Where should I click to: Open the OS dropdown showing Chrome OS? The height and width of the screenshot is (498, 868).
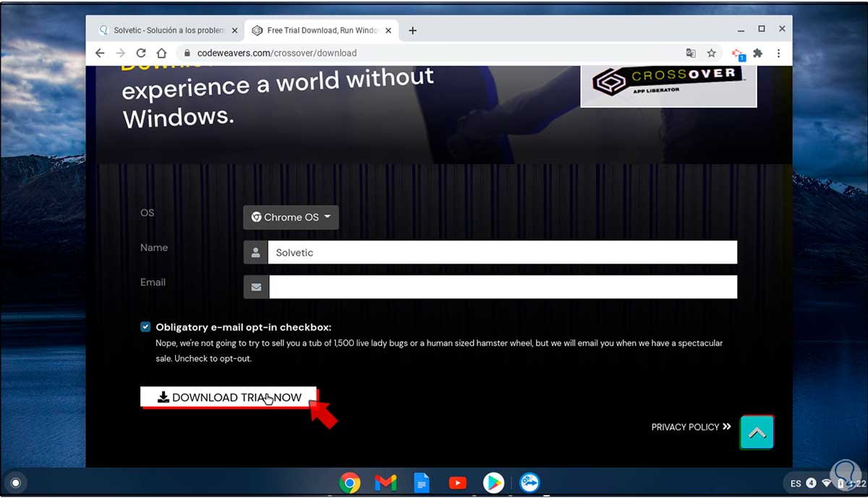tap(291, 217)
